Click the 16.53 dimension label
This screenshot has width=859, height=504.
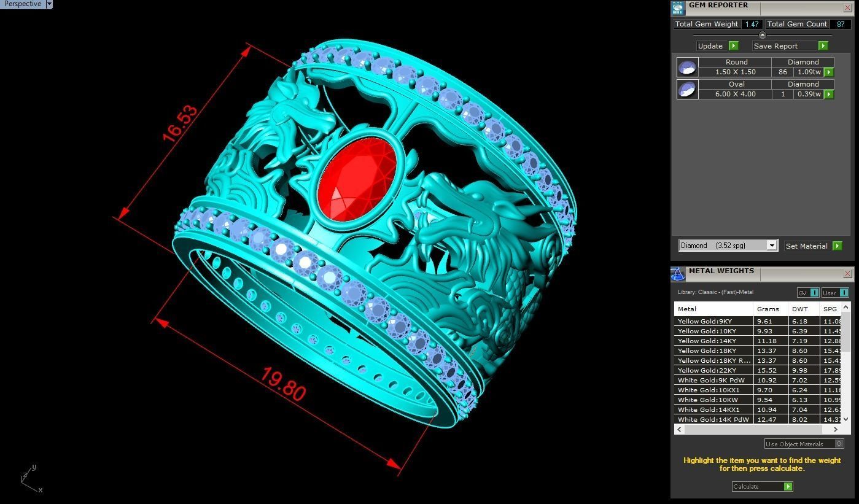coord(181,123)
